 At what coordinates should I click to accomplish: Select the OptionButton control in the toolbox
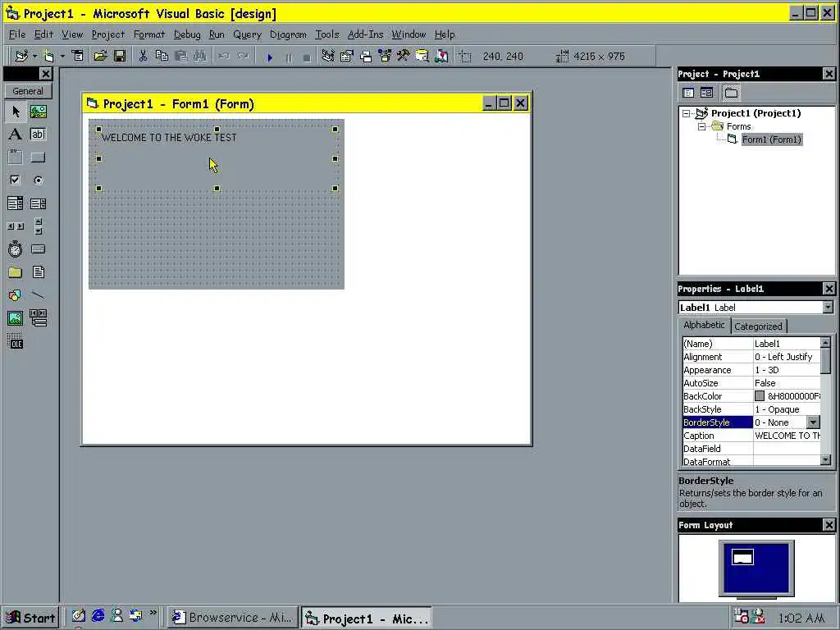(x=38, y=180)
